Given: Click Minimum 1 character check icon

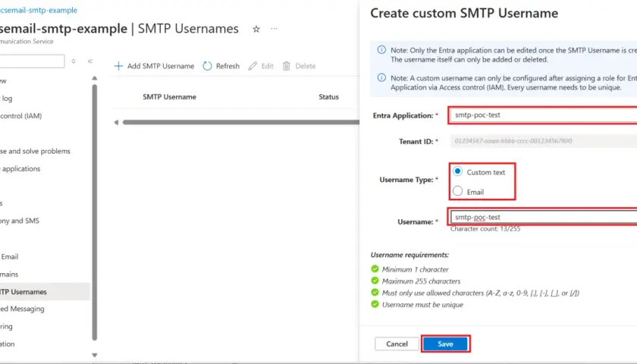Looking at the screenshot, I should point(375,269).
